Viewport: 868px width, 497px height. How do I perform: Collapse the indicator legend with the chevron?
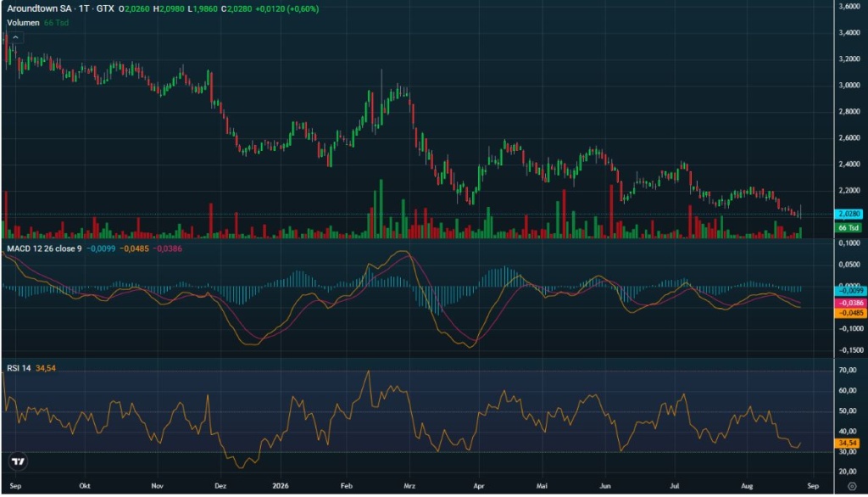coord(15,37)
